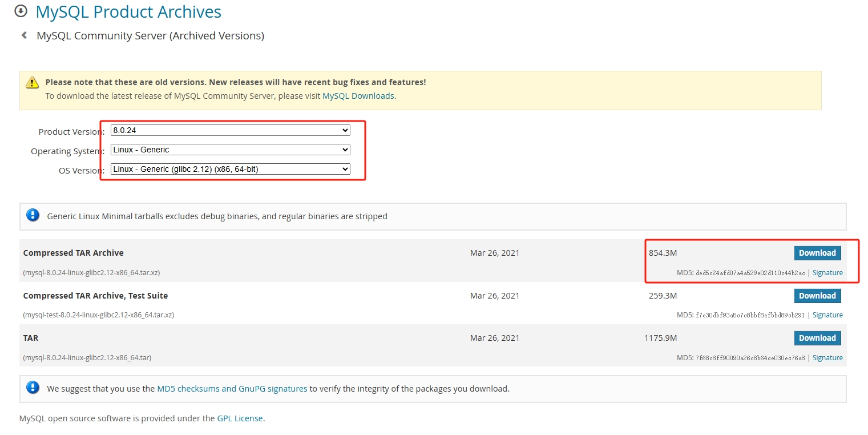
Task: Open MD5 checksums and GnuPG signatures link
Action: click(232, 389)
